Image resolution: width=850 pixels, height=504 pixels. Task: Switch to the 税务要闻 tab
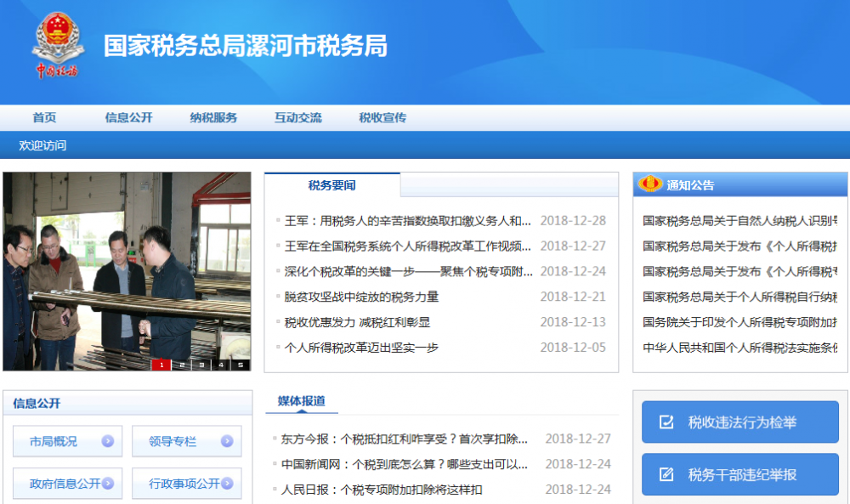(x=331, y=184)
